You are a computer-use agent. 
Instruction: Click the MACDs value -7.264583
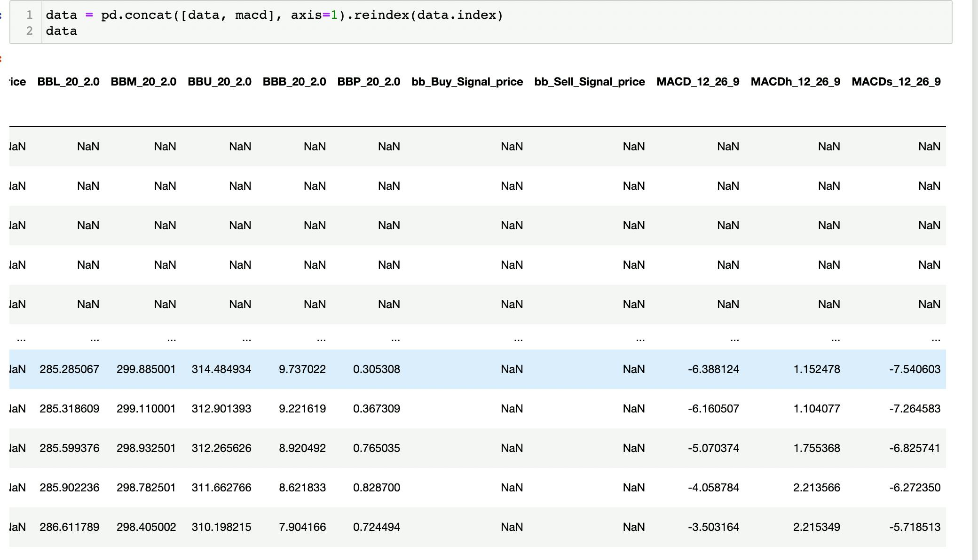pyautogui.click(x=915, y=409)
